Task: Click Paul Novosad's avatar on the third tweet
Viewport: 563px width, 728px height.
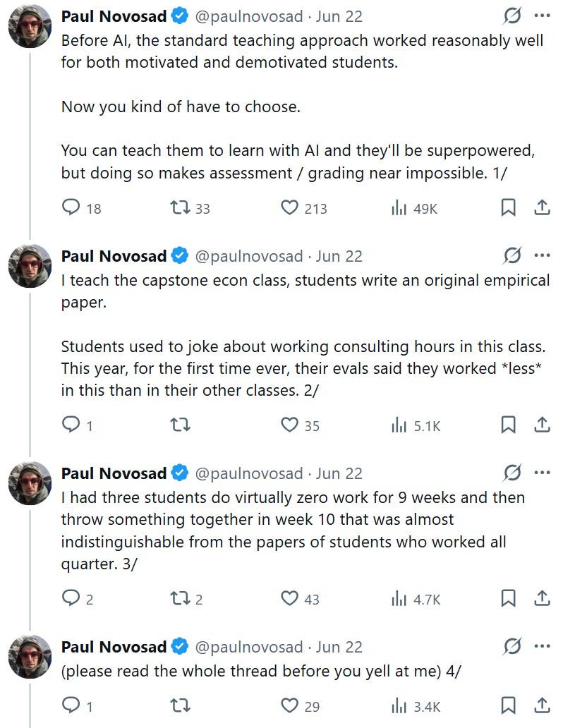Action: pos(30,483)
